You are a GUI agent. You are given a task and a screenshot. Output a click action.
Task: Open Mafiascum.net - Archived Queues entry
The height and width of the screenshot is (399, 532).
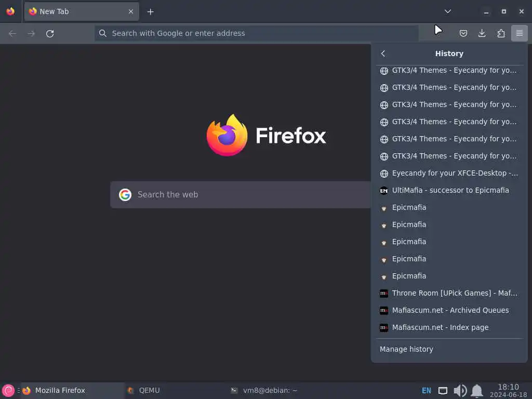[x=449, y=311]
